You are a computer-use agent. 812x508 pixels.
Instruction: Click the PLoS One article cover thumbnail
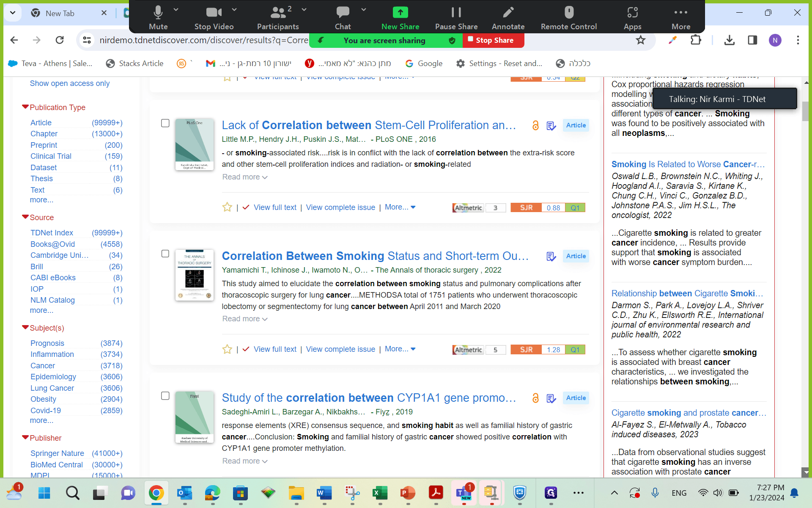click(195, 144)
